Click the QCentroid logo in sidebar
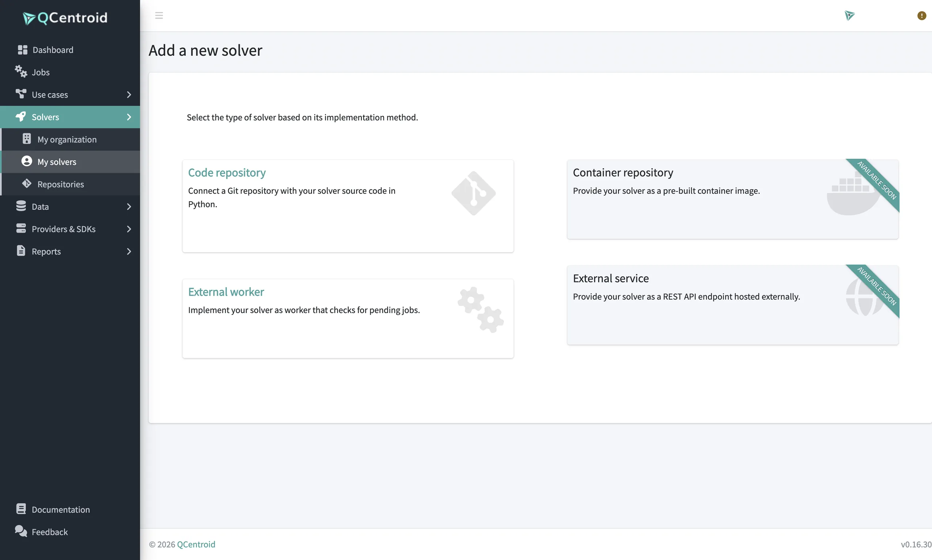Screen dimensions: 932x560 tap(65, 18)
